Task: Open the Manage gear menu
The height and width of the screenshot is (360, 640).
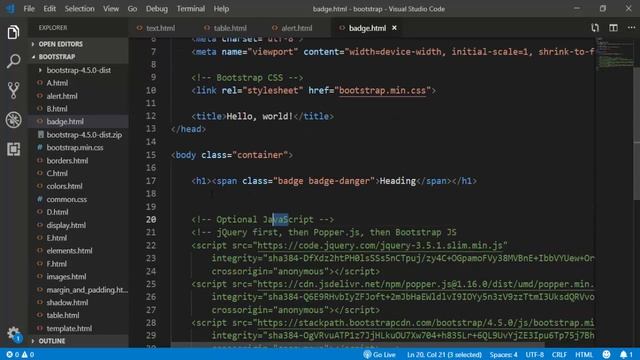Action: [x=13, y=334]
